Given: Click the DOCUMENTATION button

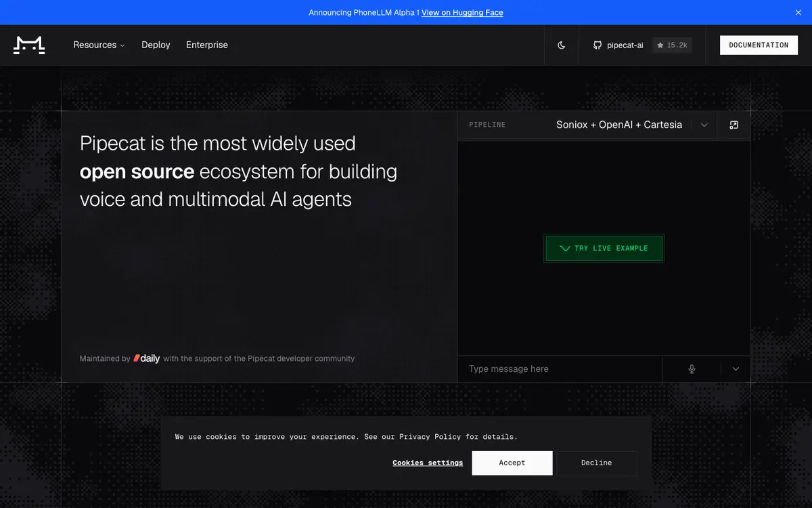Looking at the screenshot, I should coord(759,45).
